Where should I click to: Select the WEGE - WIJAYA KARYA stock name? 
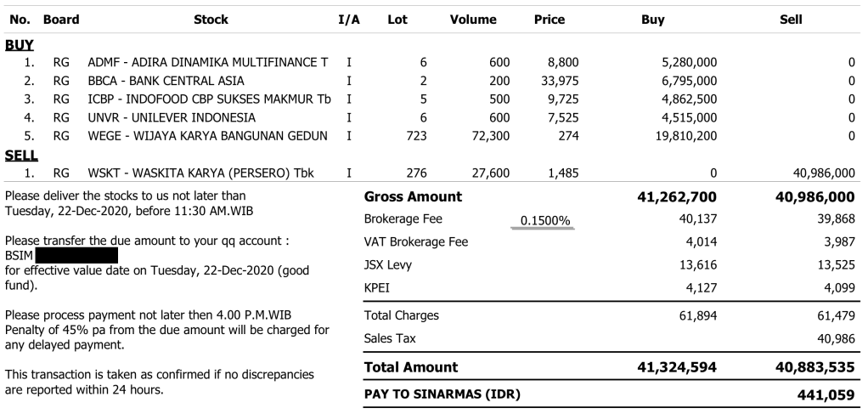(207, 136)
